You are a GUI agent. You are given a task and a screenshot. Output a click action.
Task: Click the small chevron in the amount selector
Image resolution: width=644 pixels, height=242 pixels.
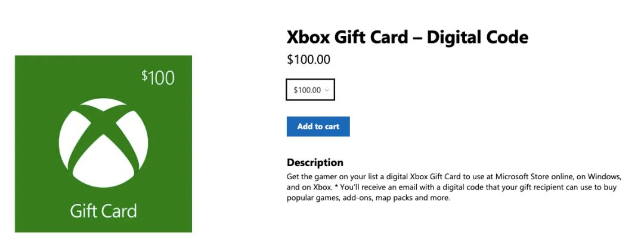pos(327,90)
